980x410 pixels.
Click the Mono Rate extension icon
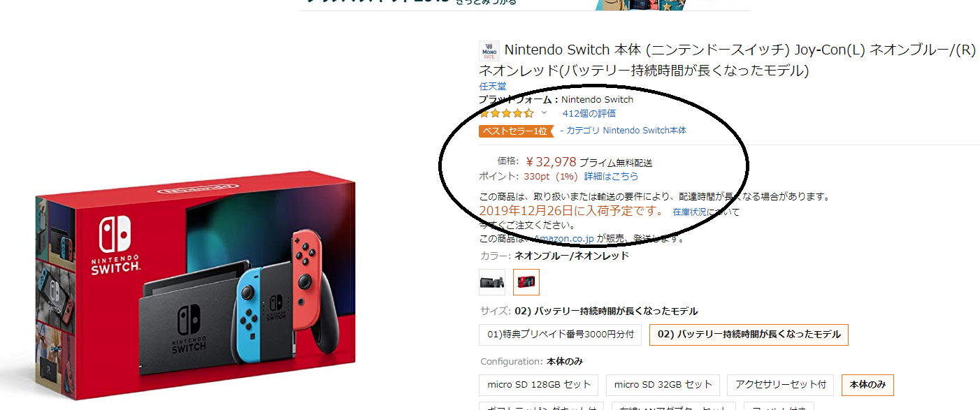[x=489, y=51]
